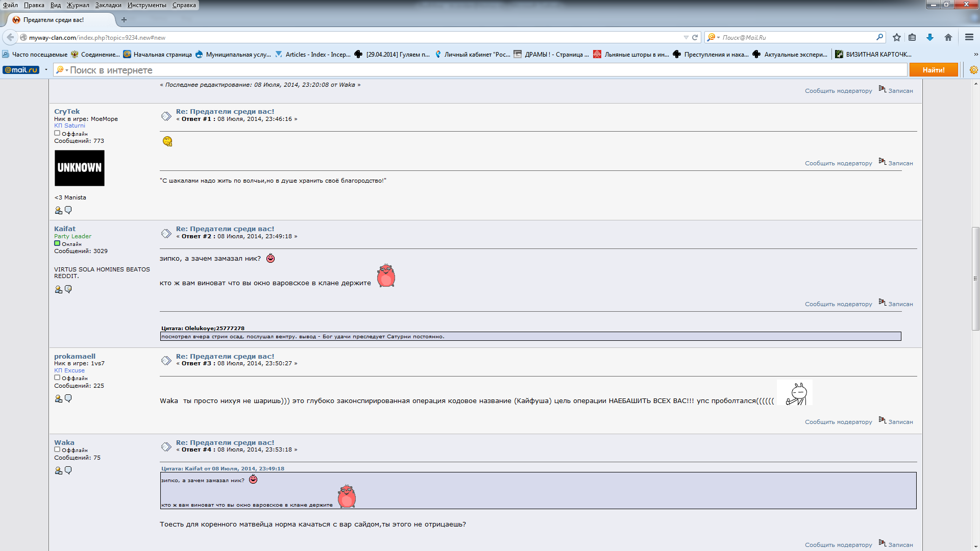Click the back navigation arrow

(10, 37)
